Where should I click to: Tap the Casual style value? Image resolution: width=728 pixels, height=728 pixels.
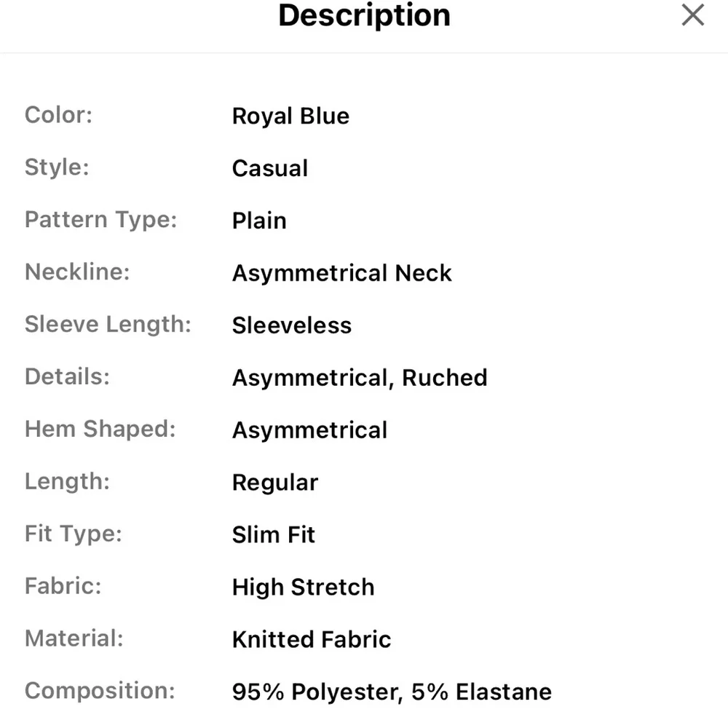(270, 169)
